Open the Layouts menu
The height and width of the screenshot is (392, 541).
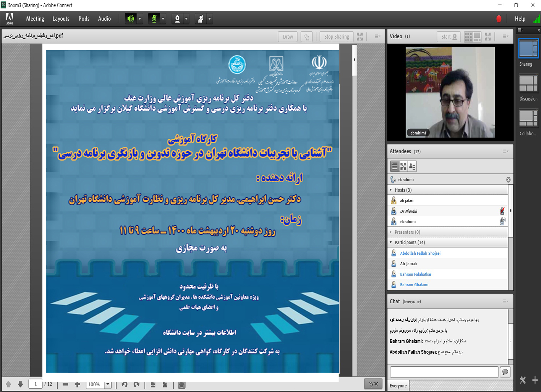point(61,19)
